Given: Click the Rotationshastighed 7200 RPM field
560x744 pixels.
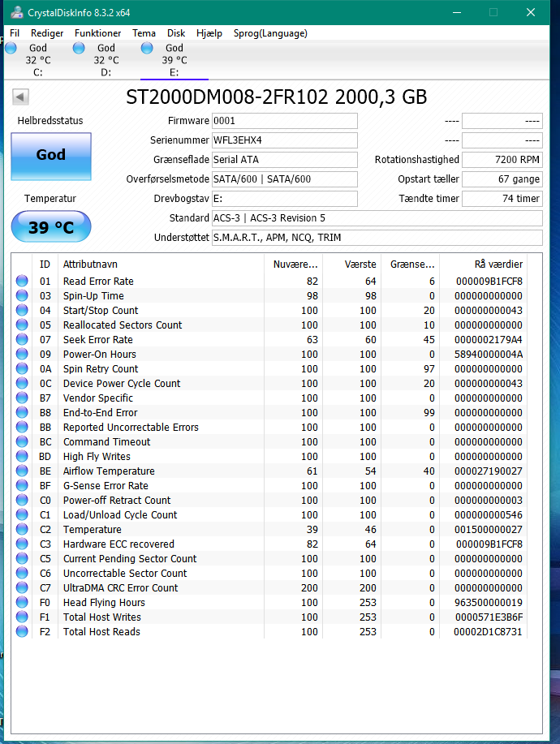Looking at the screenshot, I should [502, 159].
